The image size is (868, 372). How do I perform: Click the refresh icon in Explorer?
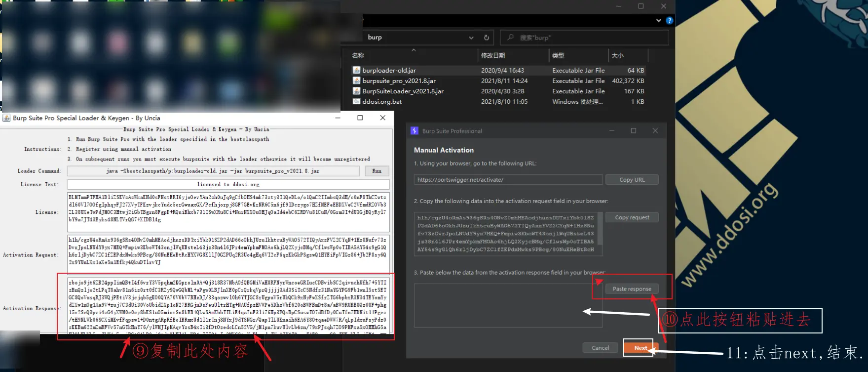[487, 38]
